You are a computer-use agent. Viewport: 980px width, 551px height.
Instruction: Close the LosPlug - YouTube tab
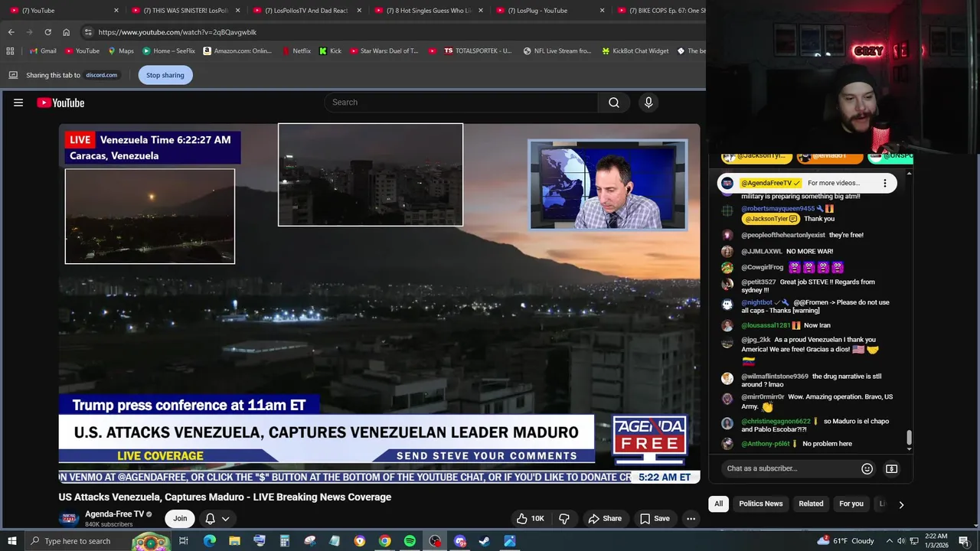coord(602,11)
